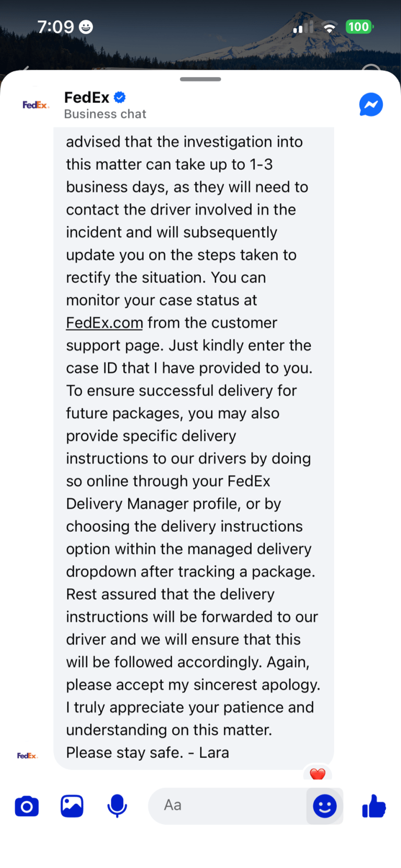Screen dimensions: 401x868
Task: Send a thumbs up reaction
Action: click(x=373, y=806)
